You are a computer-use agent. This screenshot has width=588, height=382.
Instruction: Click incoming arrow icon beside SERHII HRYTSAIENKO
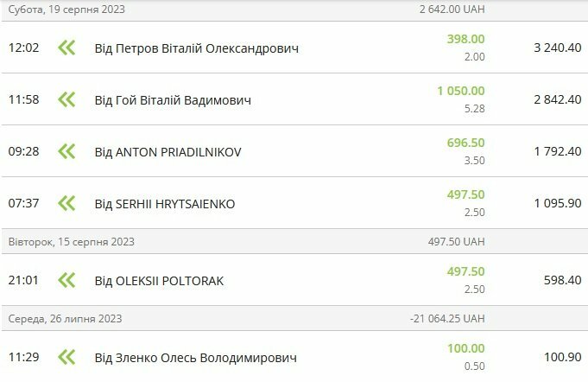click(66, 203)
